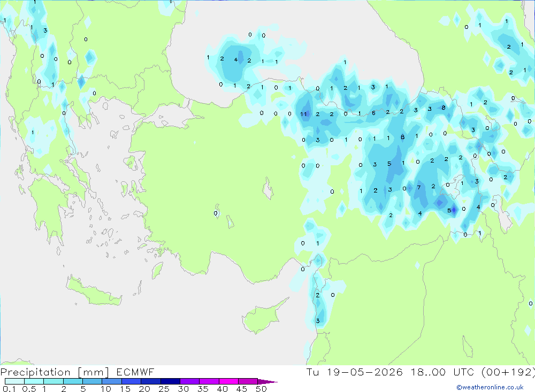Select the 10–15 mm legend swatch
This screenshot has height=392, width=535.
click(112, 381)
